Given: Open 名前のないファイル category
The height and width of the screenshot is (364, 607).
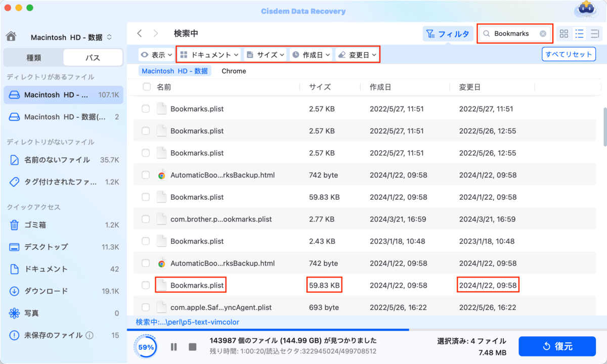Looking at the screenshot, I should coord(64,160).
